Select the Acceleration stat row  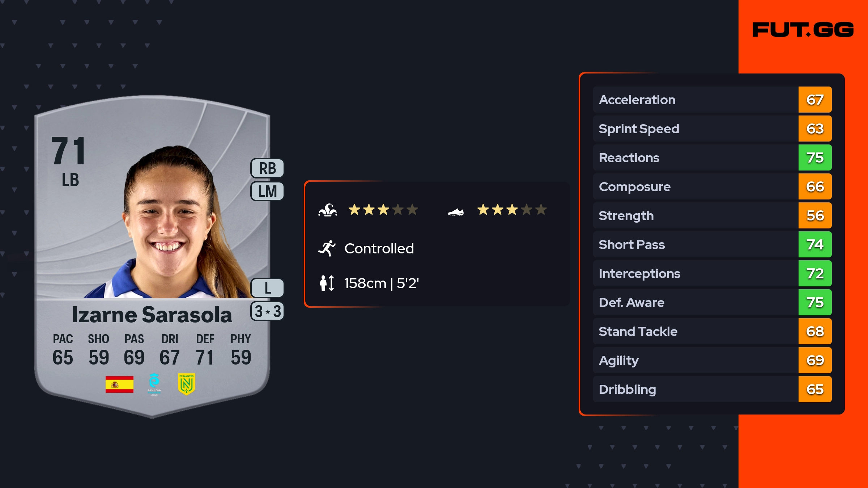point(694,100)
